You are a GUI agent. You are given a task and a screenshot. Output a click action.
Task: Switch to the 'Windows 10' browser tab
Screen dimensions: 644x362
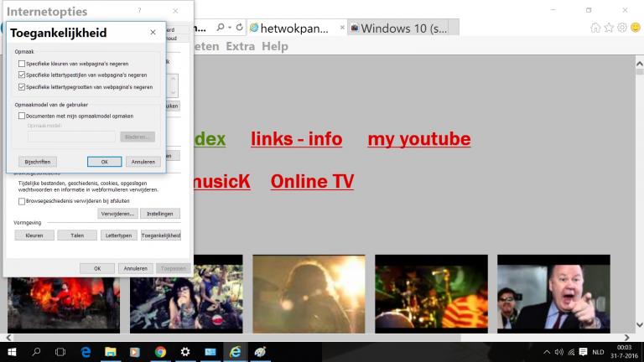pyautogui.click(x=399, y=28)
